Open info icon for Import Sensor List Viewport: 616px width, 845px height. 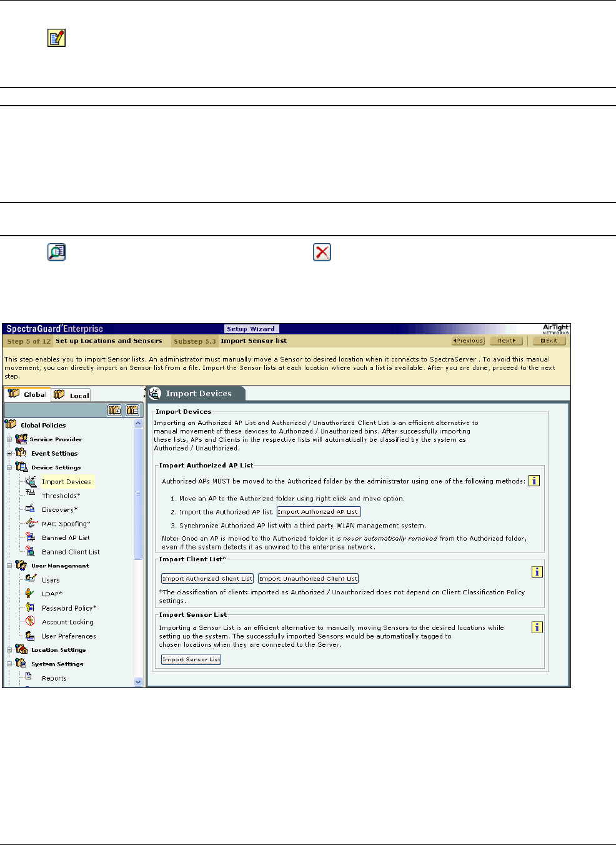[537, 627]
